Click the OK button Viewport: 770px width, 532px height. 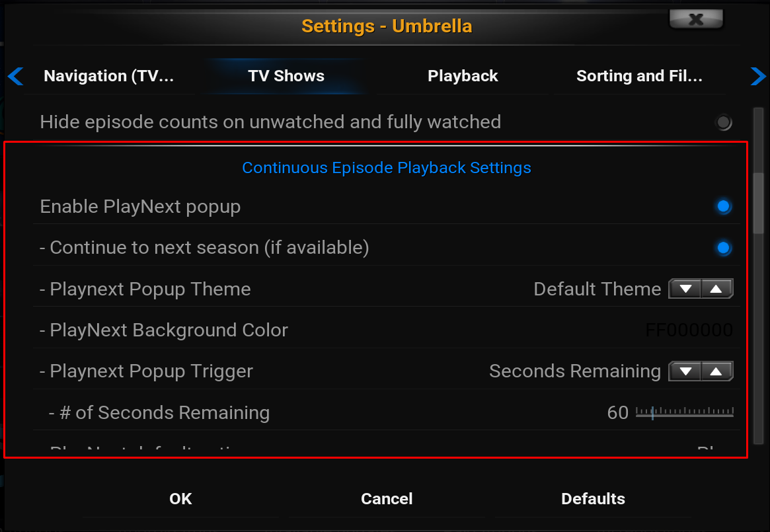coord(180,499)
